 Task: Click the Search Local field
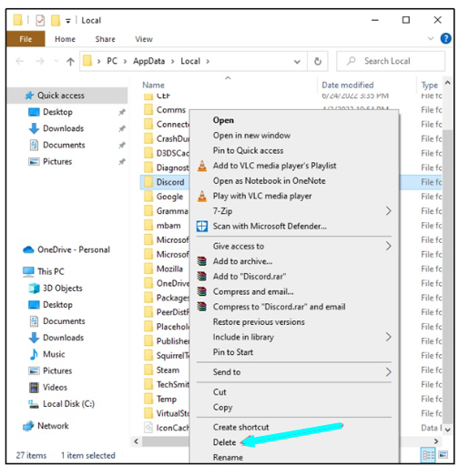[391, 61]
